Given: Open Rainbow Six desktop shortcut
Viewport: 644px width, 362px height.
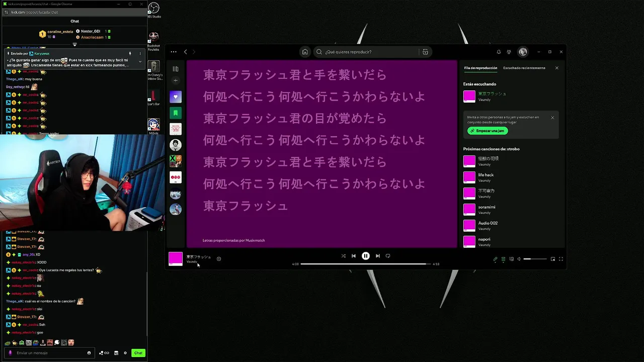Looking at the screenshot, I should 154,71.
